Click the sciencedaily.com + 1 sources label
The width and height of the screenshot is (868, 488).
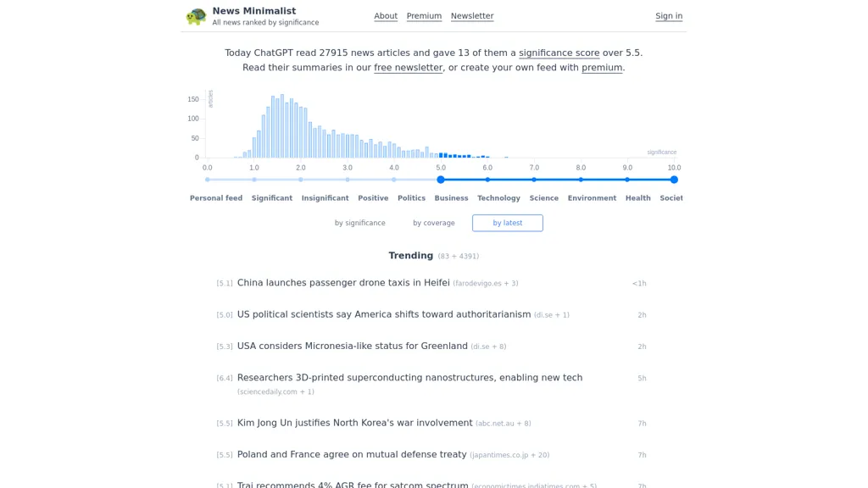pos(275,391)
